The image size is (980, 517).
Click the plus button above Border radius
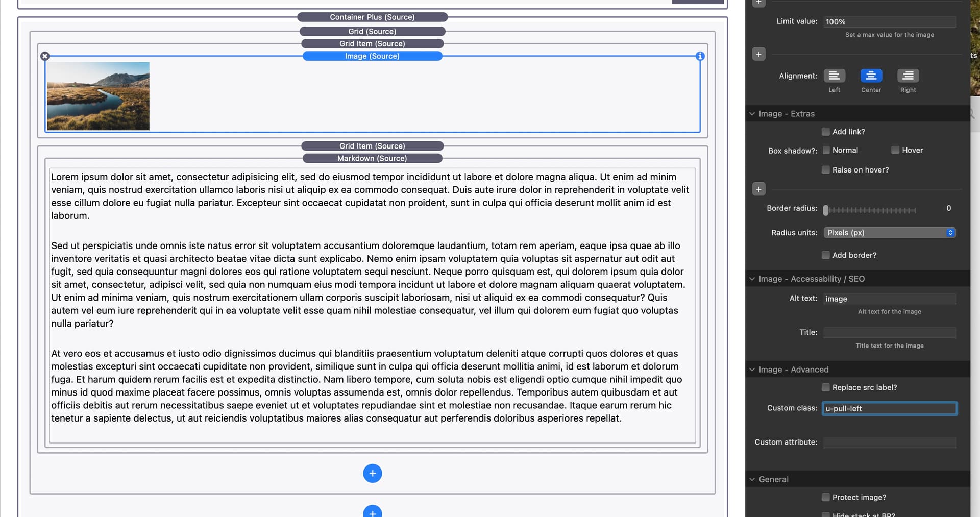click(x=758, y=189)
